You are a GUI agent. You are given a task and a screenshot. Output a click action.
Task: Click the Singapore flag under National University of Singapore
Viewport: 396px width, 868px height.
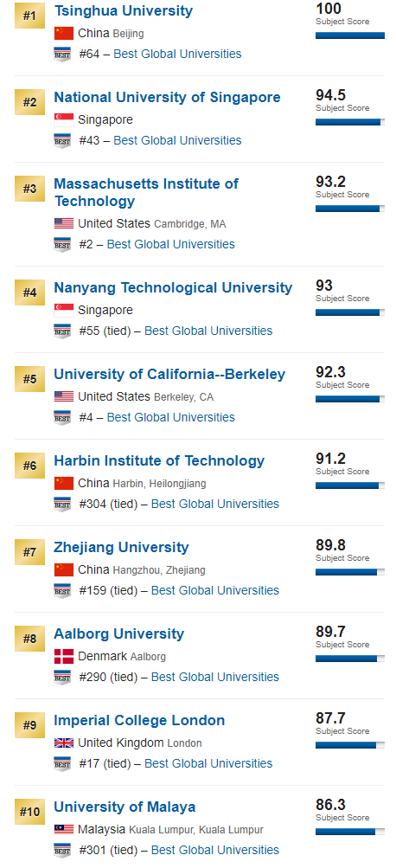64,119
